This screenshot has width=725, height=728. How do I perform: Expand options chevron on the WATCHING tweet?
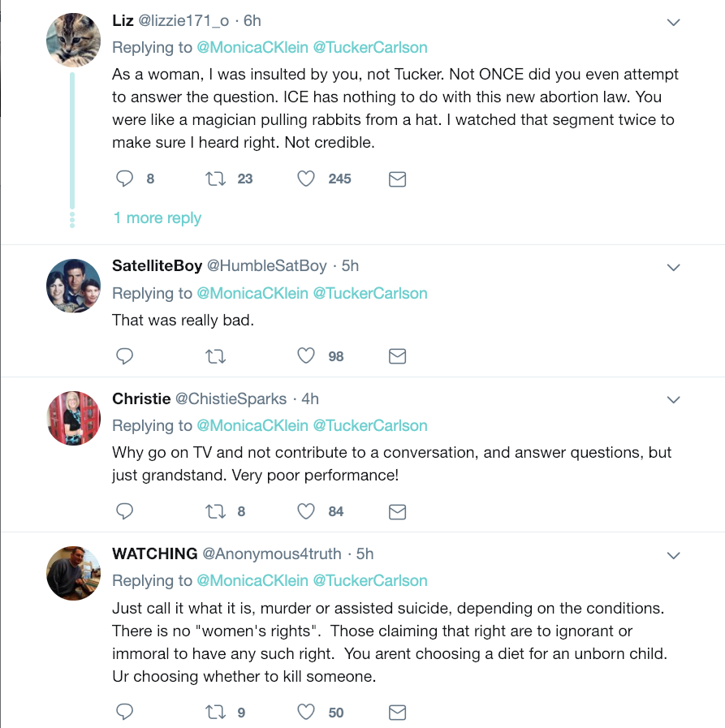[x=673, y=555]
